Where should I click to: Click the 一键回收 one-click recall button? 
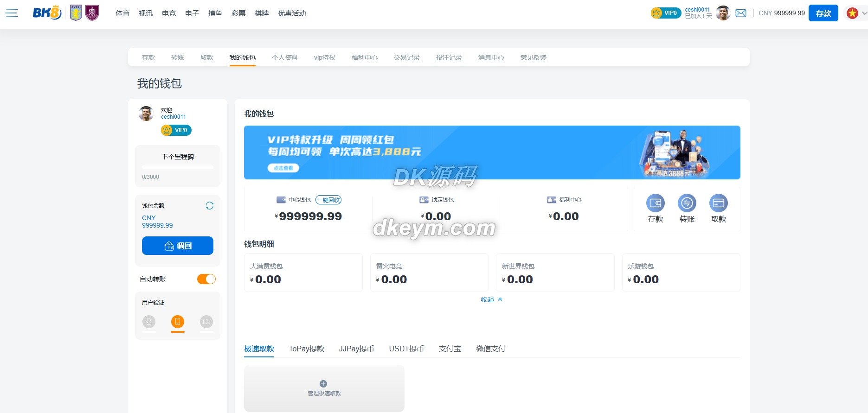(x=328, y=200)
